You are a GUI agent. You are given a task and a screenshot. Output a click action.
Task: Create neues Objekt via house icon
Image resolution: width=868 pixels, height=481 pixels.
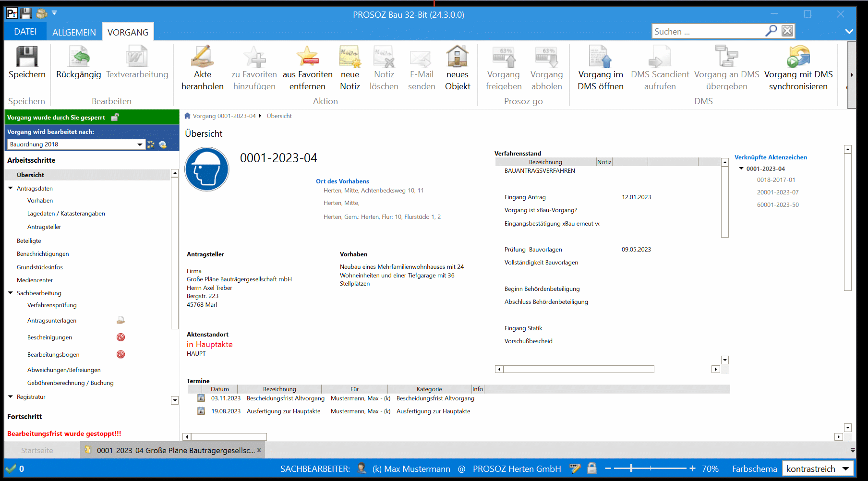[x=457, y=57]
